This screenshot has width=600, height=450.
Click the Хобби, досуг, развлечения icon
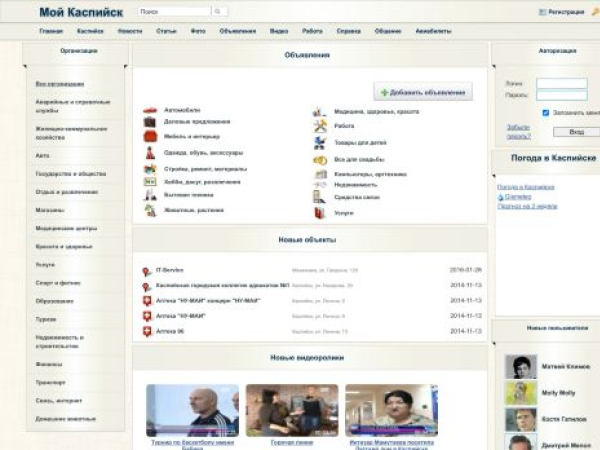tap(150, 182)
